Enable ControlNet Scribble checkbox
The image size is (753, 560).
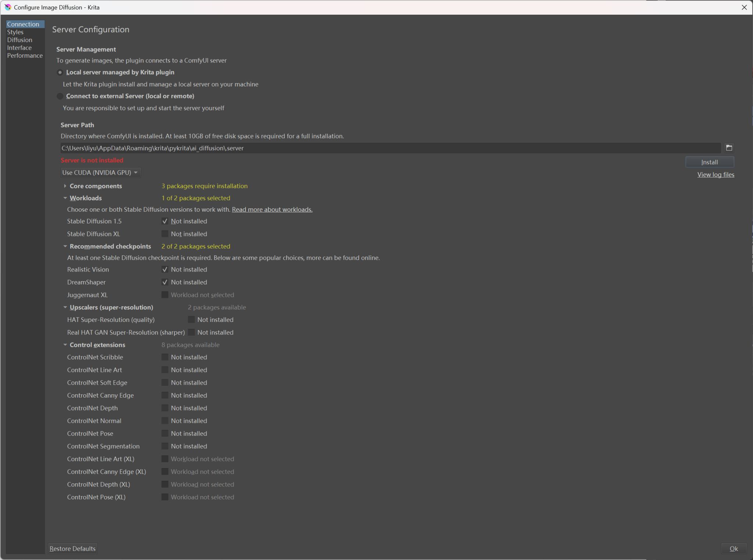165,357
